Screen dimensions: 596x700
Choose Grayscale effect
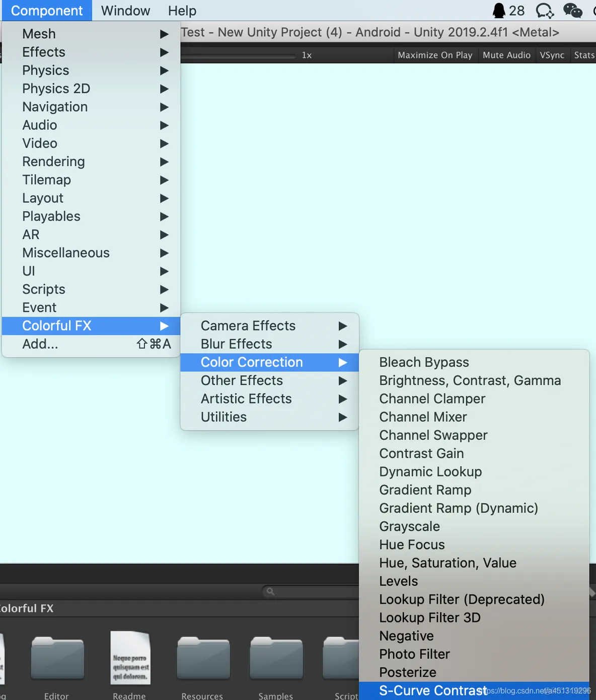coord(474,526)
